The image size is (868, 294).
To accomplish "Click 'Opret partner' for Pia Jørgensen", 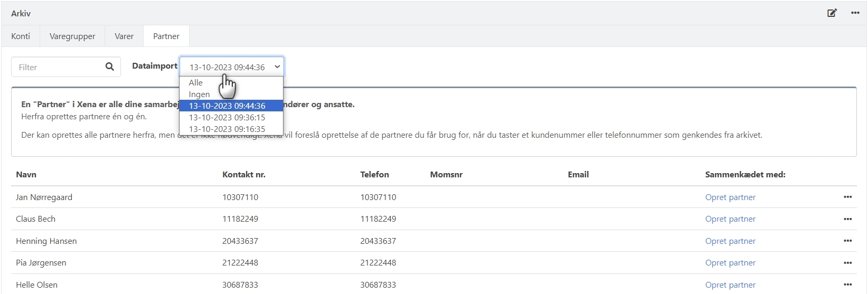I will pyautogui.click(x=730, y=263).
